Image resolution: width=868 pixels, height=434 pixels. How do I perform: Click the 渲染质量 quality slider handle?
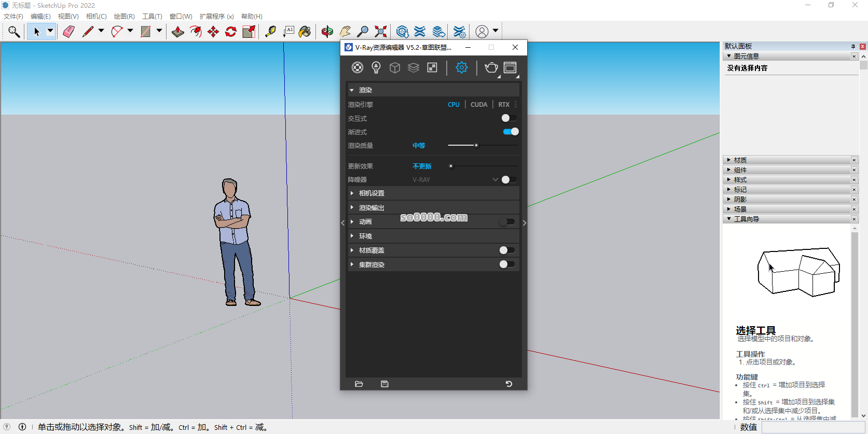[x=476, y=146]
